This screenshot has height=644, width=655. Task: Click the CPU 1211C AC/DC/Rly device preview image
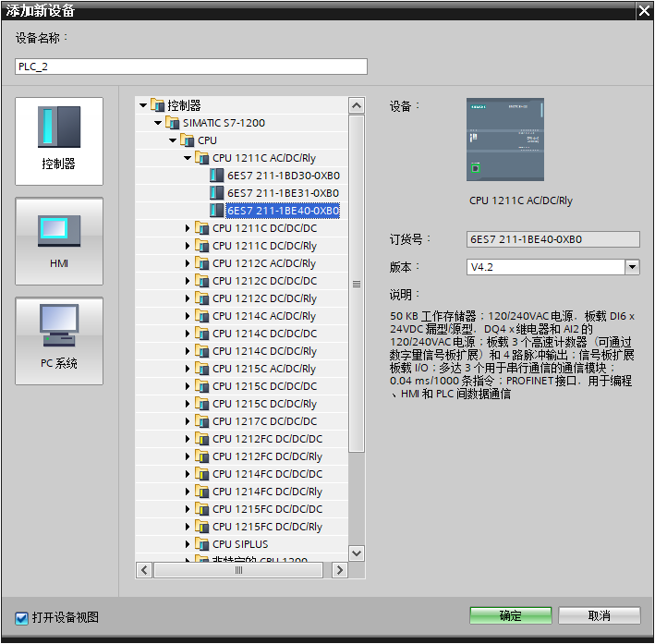(x=504, y=138)
